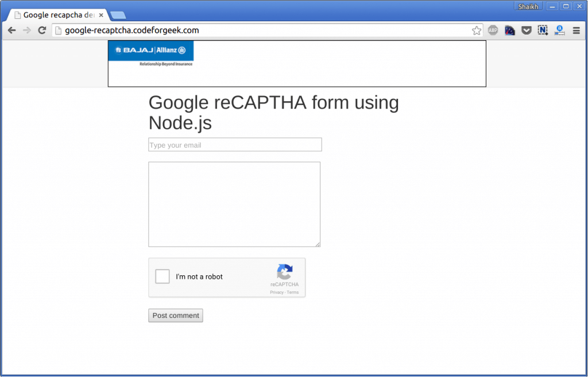Viewport: 588px width, 377px height.
Task: Click the Bajaj Allianz logo banner
Action: click(x=150, y=55)
